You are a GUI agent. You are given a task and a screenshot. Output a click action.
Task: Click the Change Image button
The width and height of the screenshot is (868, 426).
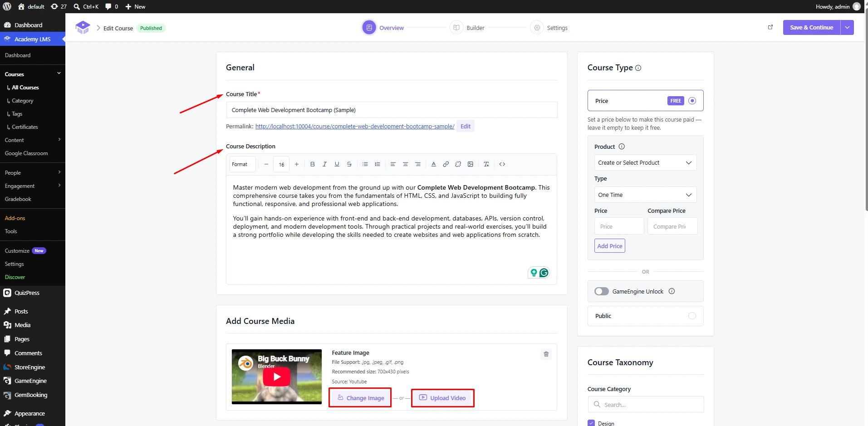tap(360, 398)
